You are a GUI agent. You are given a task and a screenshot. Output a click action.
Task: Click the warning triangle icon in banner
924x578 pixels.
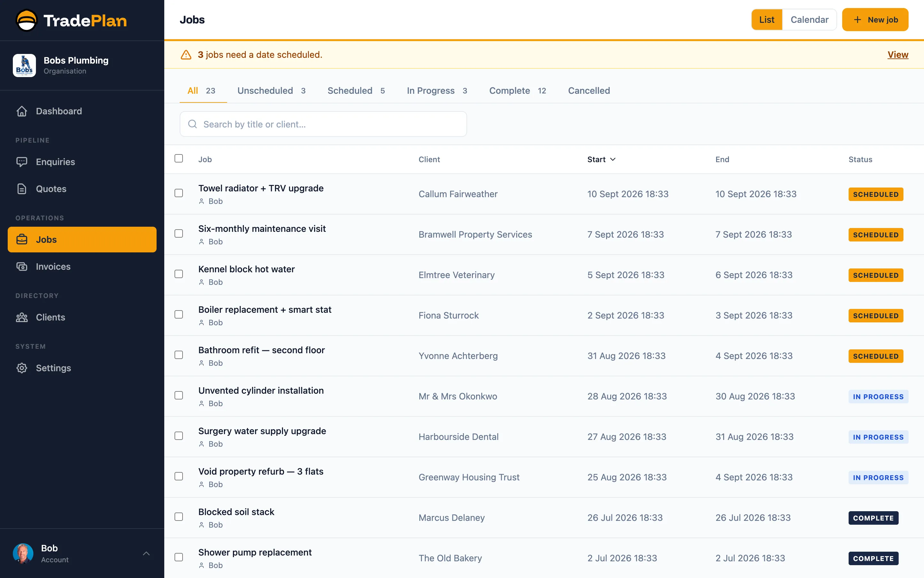pos(186,55)
